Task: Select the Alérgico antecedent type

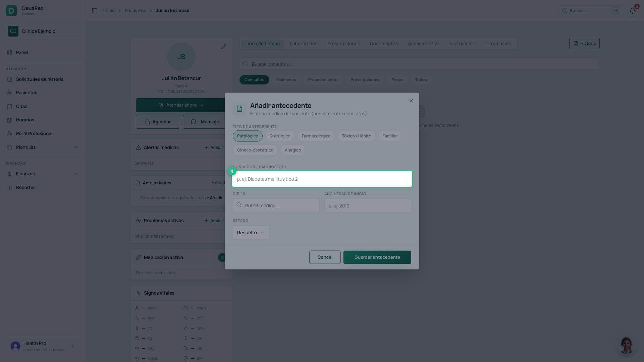Action: [x=293, y=150]
